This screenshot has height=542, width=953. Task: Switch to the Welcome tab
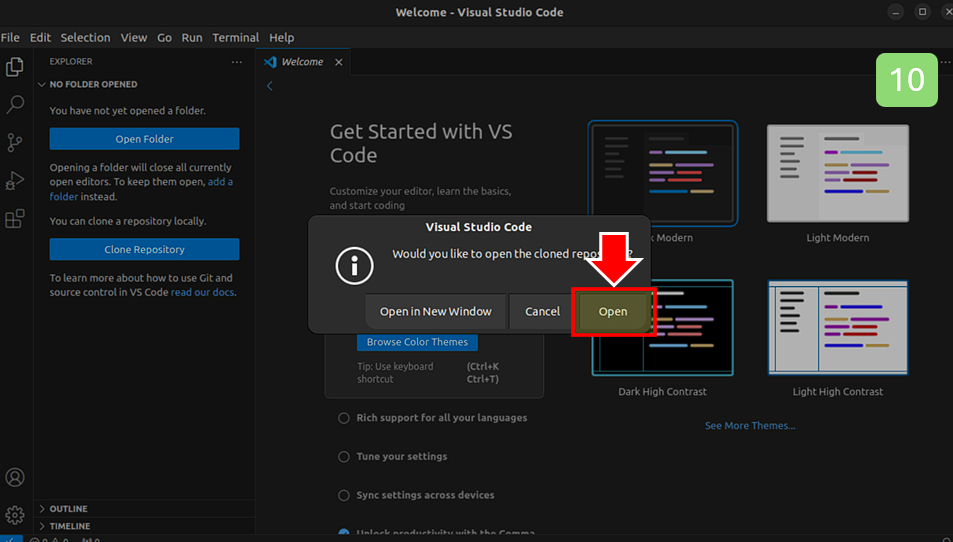(302, 62)
